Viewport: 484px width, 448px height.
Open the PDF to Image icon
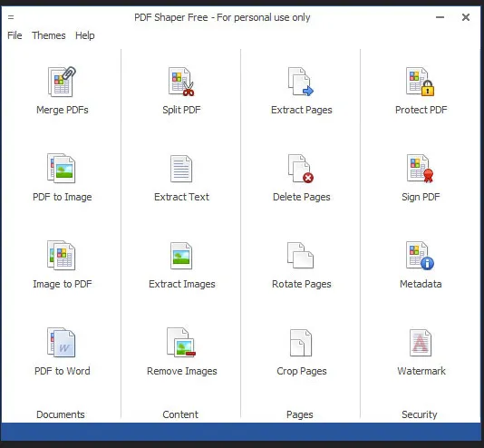tap(61, 169)
